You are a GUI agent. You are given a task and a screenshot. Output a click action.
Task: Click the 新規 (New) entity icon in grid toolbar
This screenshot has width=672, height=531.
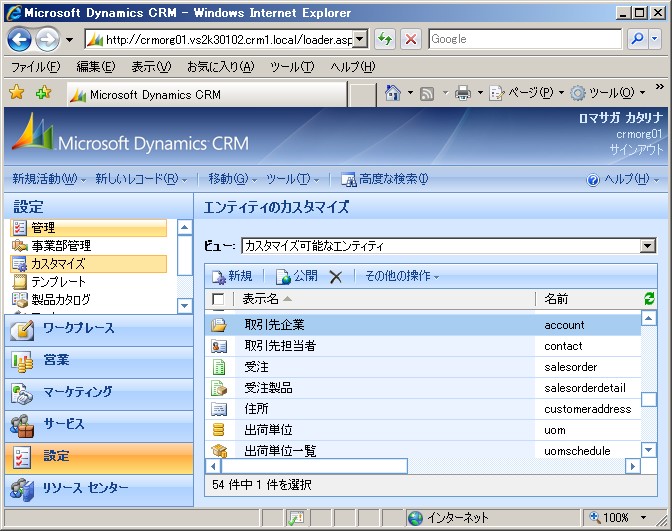tap(219, 277)
